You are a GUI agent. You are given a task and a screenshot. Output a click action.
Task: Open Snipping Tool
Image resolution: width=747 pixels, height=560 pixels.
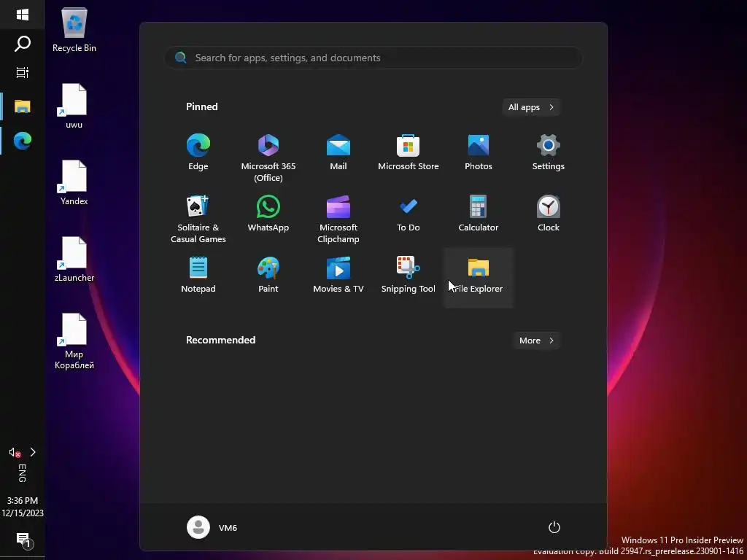[x=409, y=275]
